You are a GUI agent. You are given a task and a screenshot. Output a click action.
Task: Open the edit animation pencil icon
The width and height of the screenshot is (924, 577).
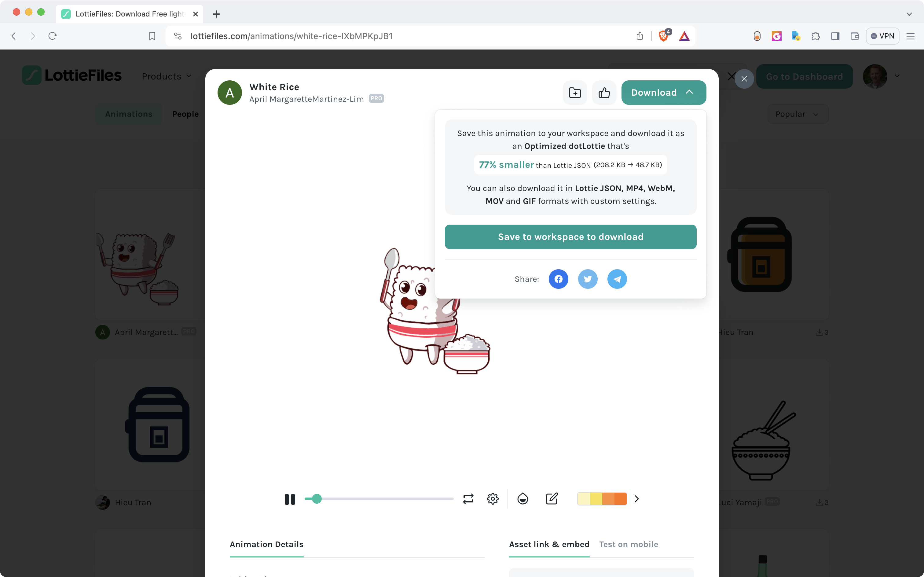(552, 499)
